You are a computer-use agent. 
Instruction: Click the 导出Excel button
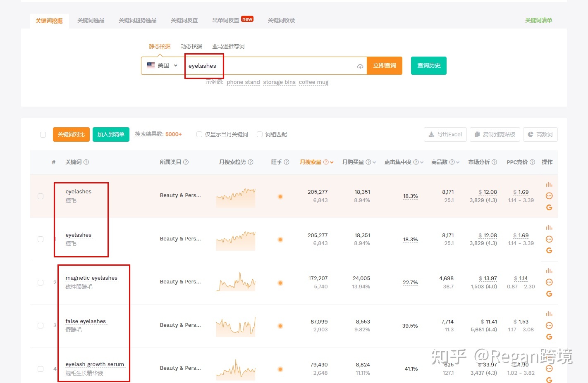445,135
